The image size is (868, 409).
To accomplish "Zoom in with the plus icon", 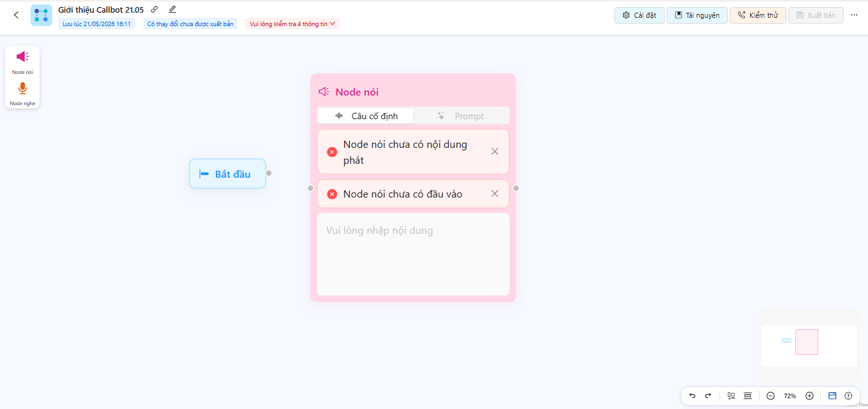I will coord(809,396).
